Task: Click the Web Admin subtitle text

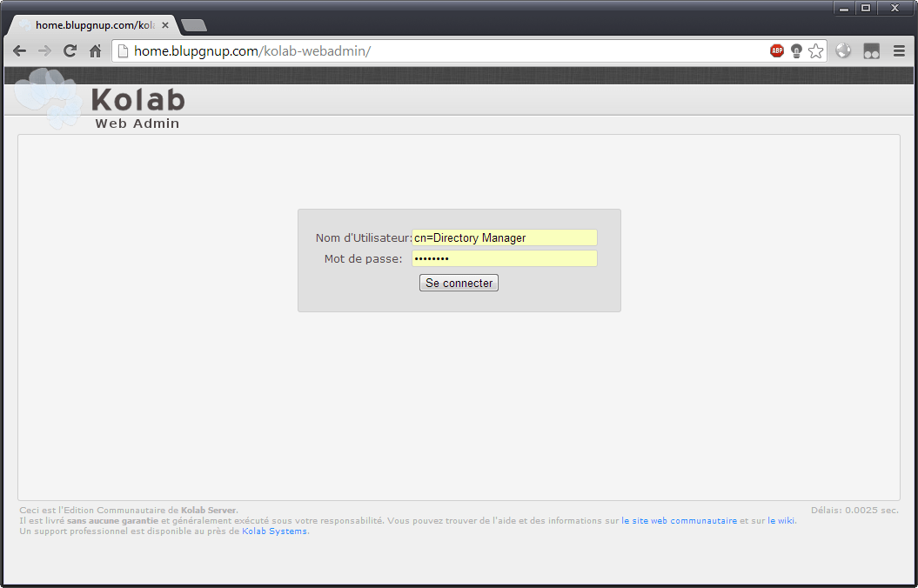Action: coord(137,124)
